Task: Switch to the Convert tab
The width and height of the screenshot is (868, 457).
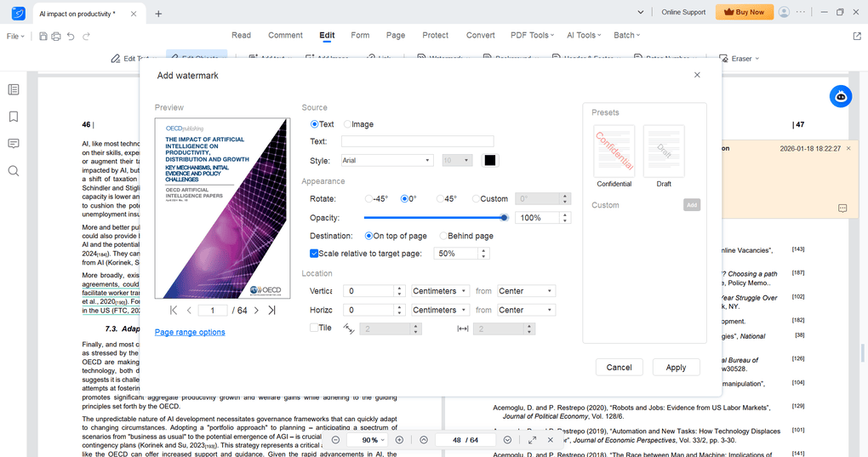Action: pyautogui.click(x=480, y=35)
